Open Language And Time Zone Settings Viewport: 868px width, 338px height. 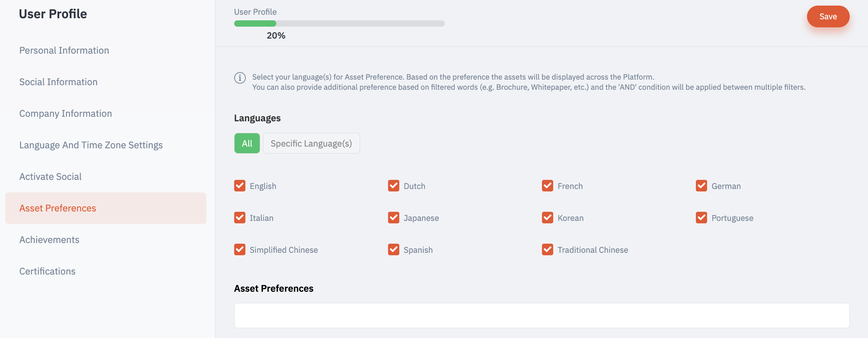click(x=91, y=145)
